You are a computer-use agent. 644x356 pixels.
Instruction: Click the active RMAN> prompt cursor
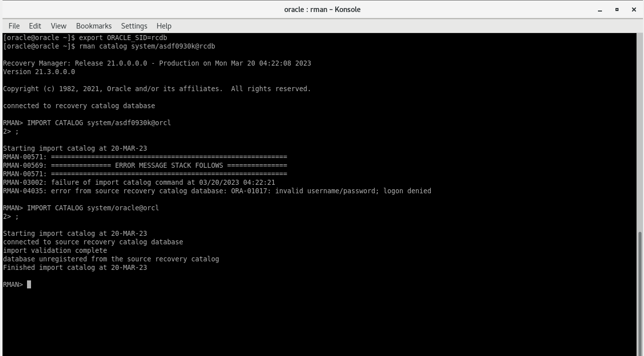click(29, 284)
